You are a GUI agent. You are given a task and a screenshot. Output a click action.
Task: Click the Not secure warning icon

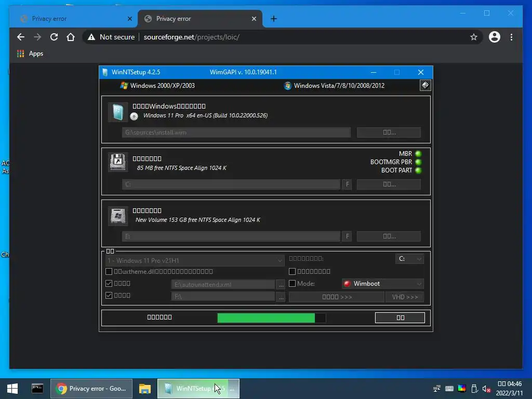91,37
